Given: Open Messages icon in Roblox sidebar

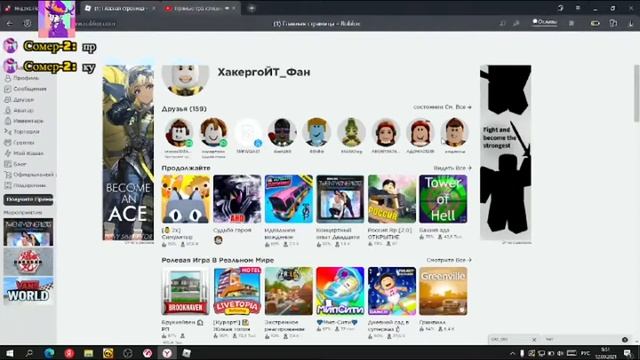Looking at the screenshot, I should click(x=7, y=89).
